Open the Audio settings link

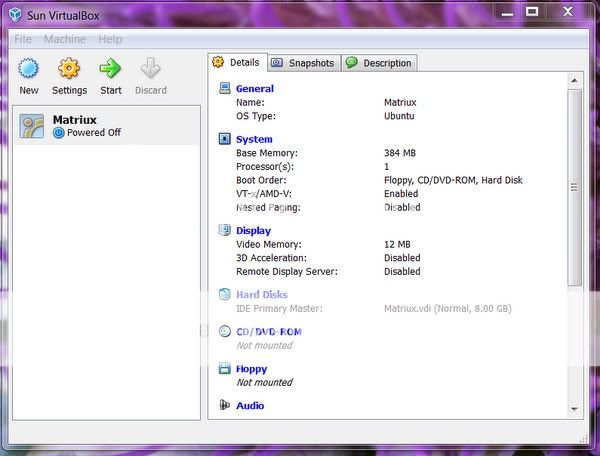[250, 406]
